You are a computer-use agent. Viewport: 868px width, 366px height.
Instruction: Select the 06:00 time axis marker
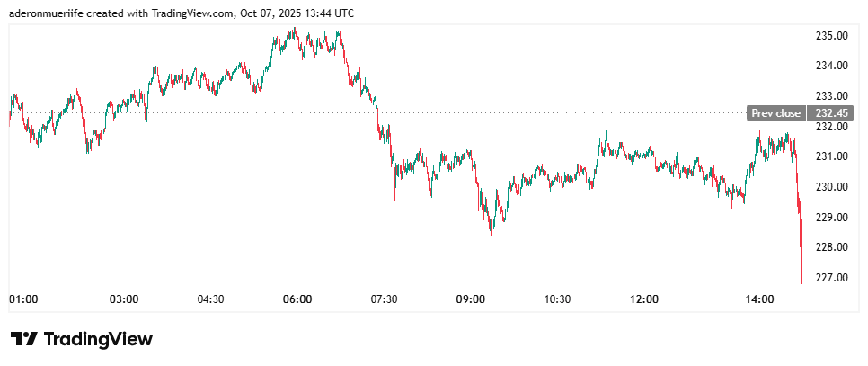pos(297,299)
